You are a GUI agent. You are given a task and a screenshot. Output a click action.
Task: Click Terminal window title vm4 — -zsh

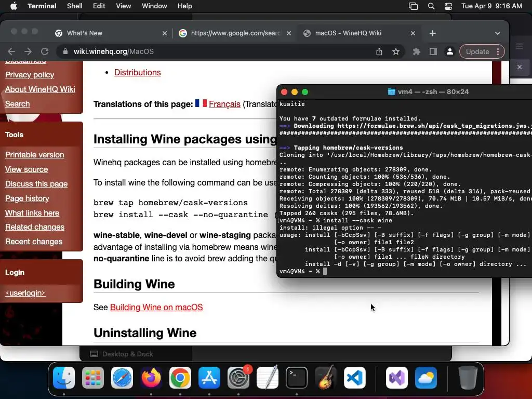tap(433, 92)
